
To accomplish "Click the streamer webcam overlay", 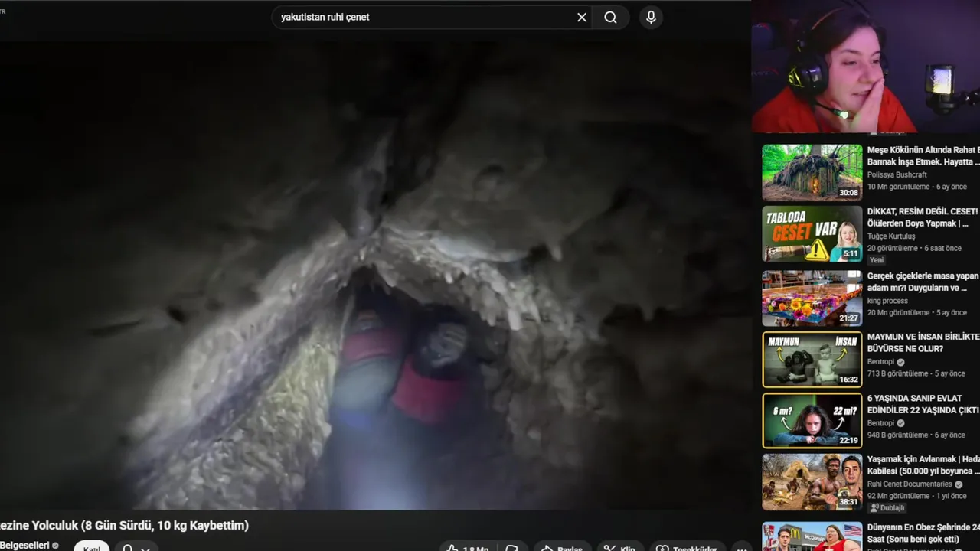I will [x=865, y=67].
